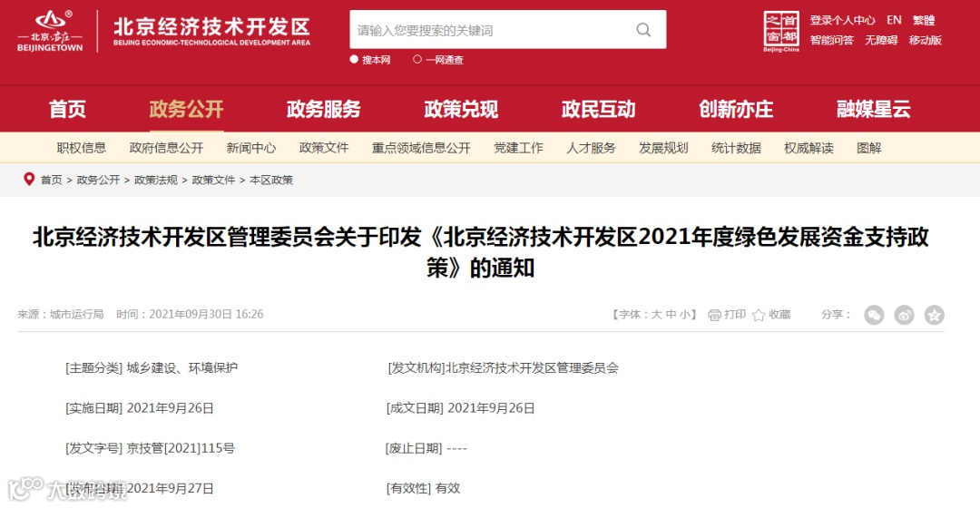
Task: Click 政策文件 in the breadcrumb
Action: 214,180
